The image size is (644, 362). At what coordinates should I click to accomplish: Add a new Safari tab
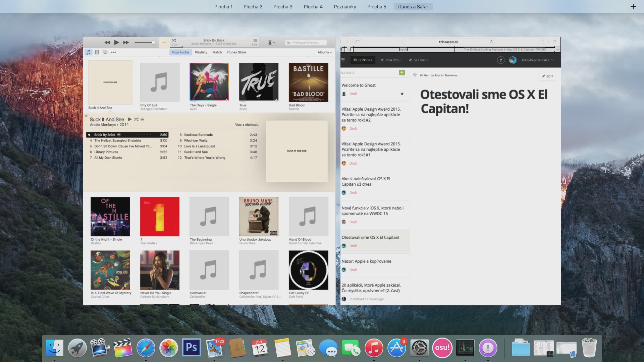[558, 49]
